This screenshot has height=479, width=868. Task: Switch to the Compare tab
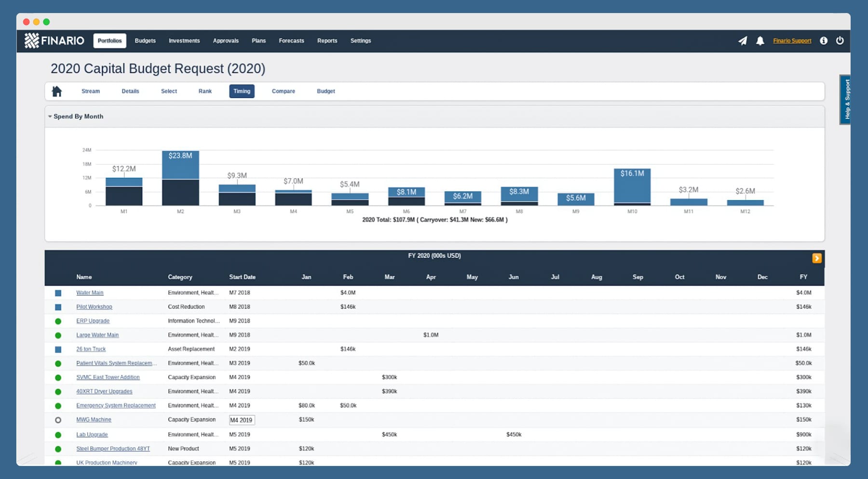284,91
